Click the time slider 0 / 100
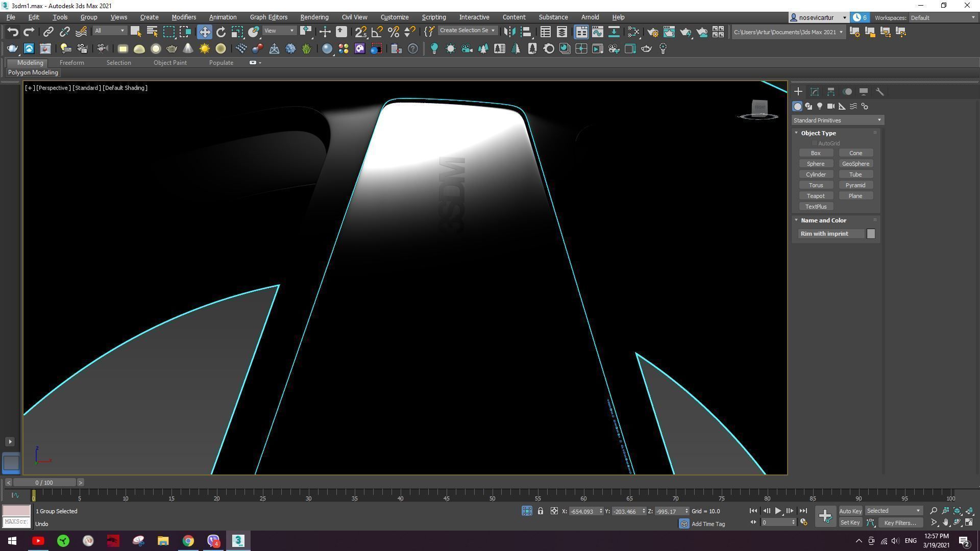Screen dimensions: 980x551 pyautogui.click(x=44, y=483)
